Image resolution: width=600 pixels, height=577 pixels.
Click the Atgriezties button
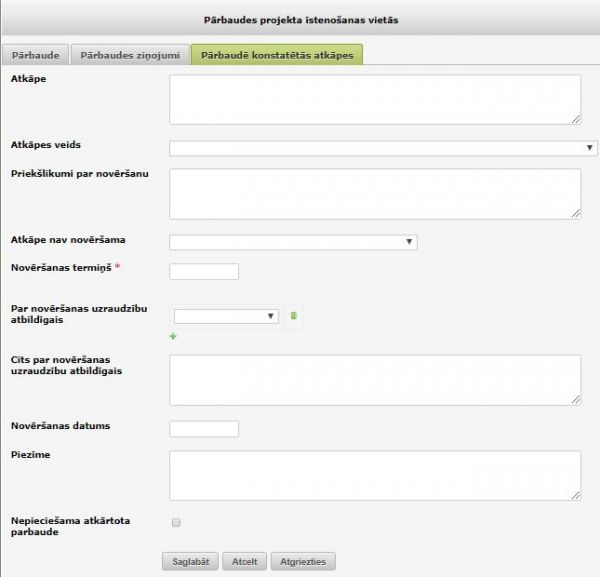point(304,562)
